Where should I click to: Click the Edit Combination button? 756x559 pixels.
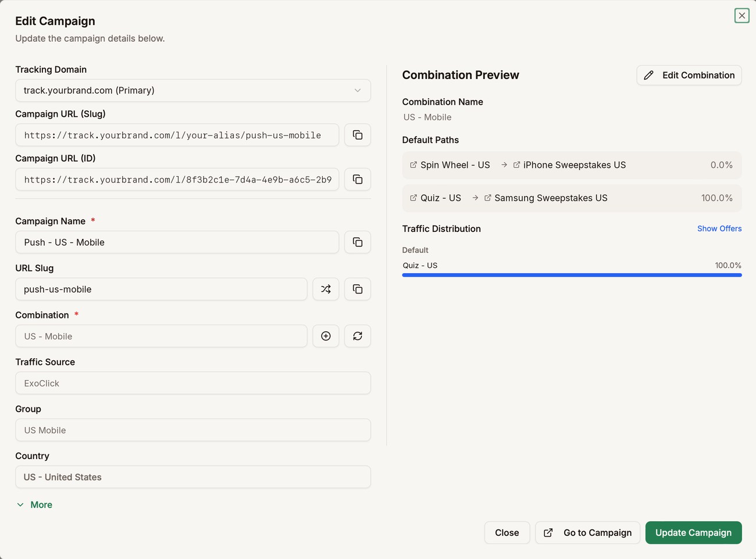coord(689,76)
